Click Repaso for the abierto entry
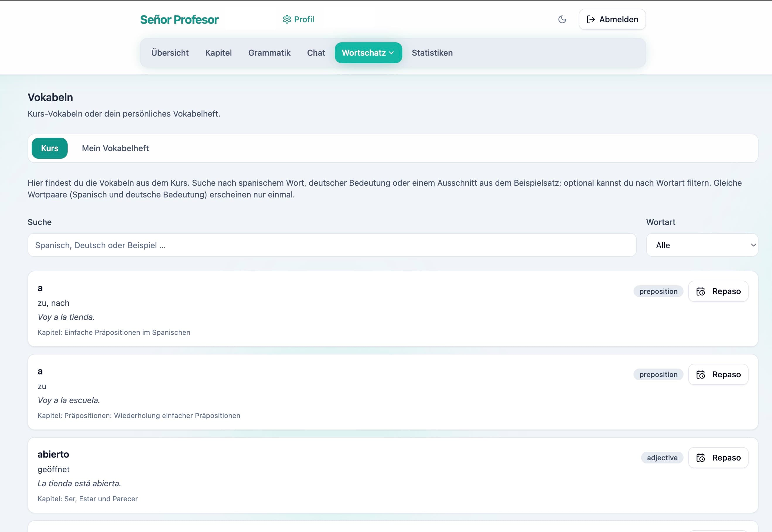This screenshot has width=772, height=532. (718, 458)
